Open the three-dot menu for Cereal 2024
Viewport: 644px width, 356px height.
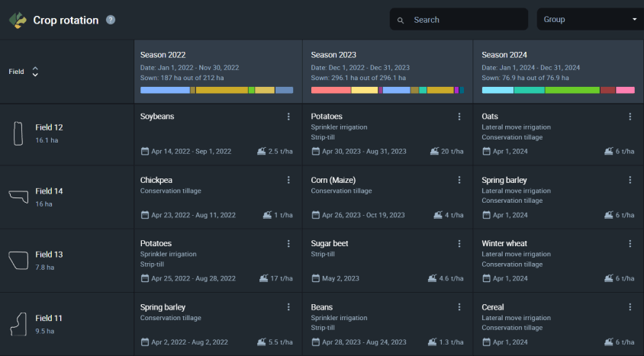[630, 307]
